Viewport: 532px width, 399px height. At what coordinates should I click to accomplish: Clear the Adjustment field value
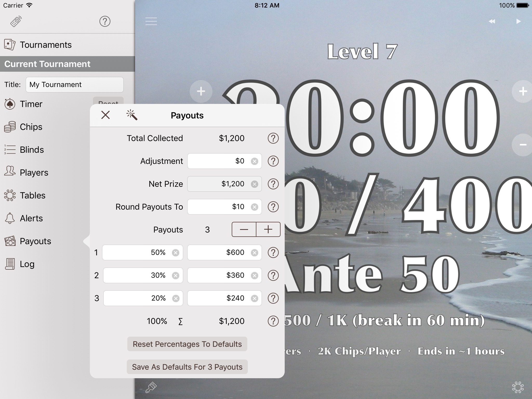pos(255,161)
